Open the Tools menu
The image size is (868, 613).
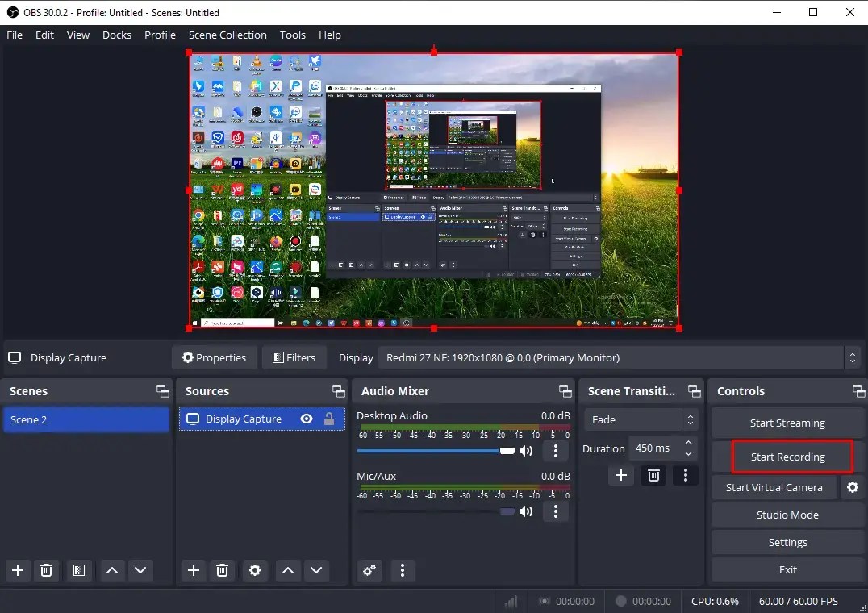click(x=292, y=35)
